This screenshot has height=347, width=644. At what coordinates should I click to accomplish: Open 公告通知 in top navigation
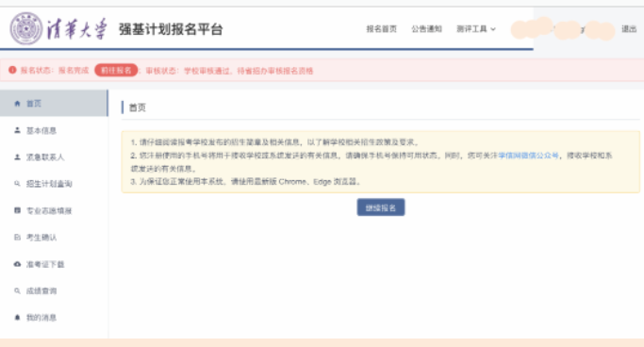click(426, 28)
